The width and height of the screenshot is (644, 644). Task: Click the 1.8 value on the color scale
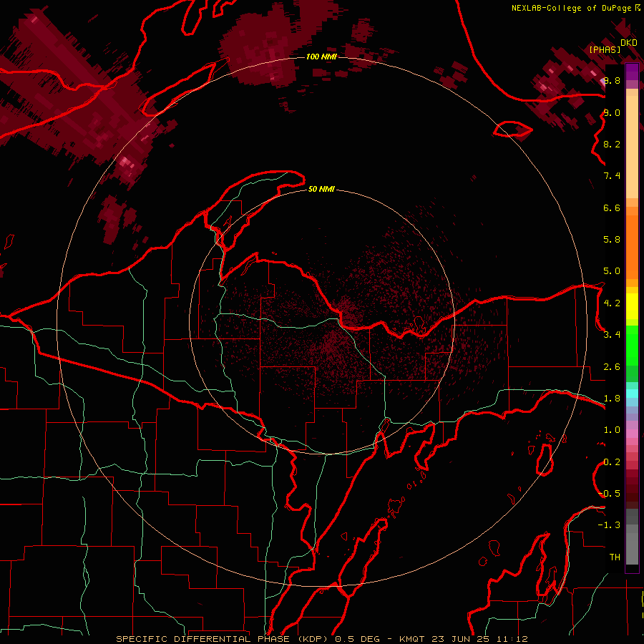(x=612, y=399)
